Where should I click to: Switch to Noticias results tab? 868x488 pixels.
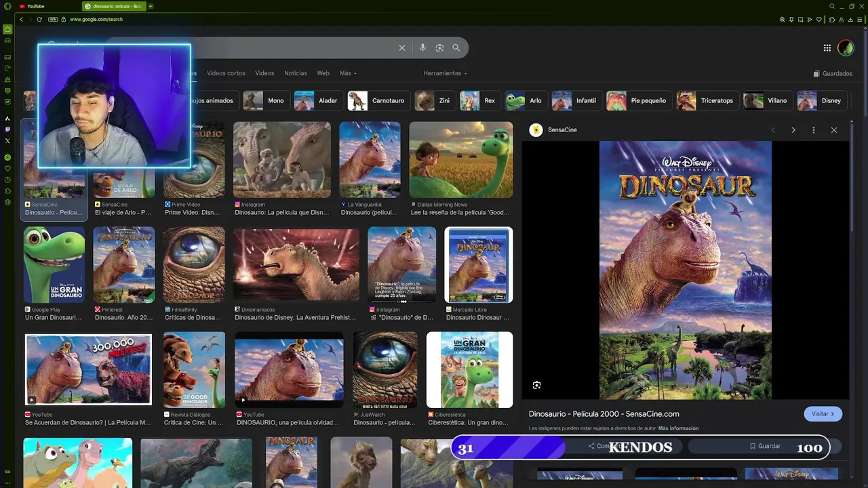(x=296, y=73)
